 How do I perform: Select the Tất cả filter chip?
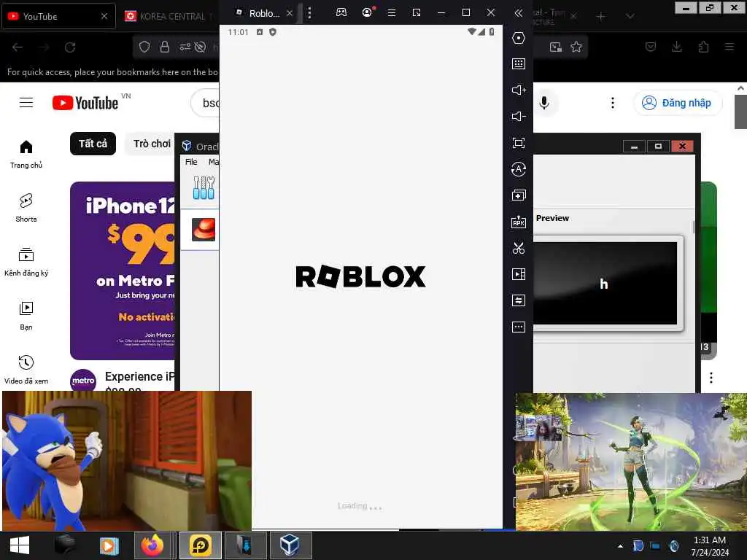click(93, 144)
